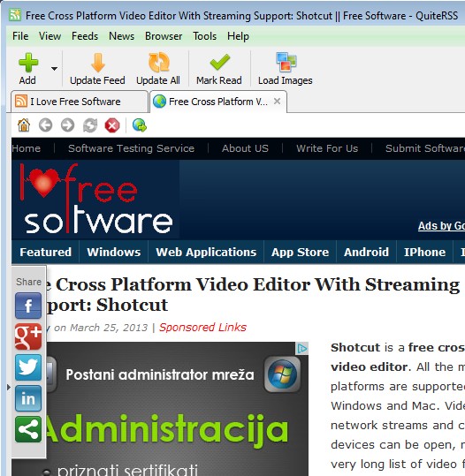Click the Sponsored Links red link
This screenshot has height=476, width=465.
202,328
